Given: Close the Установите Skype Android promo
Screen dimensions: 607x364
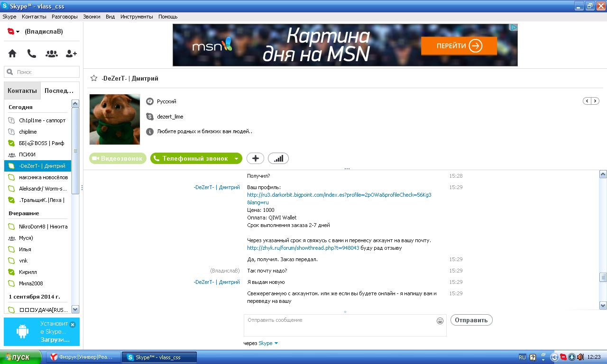Looking at the screenshot, I should (x=73, y=325).
